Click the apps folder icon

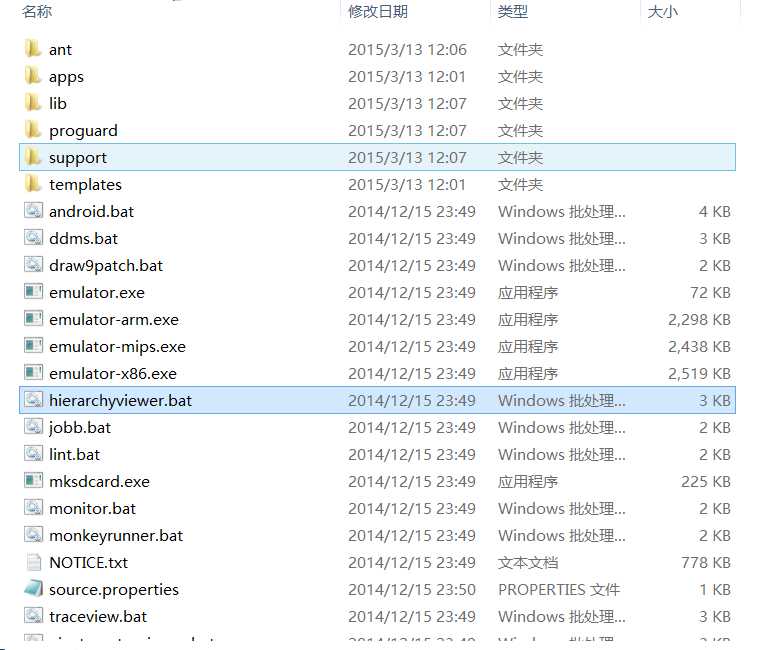coord(33,76)
